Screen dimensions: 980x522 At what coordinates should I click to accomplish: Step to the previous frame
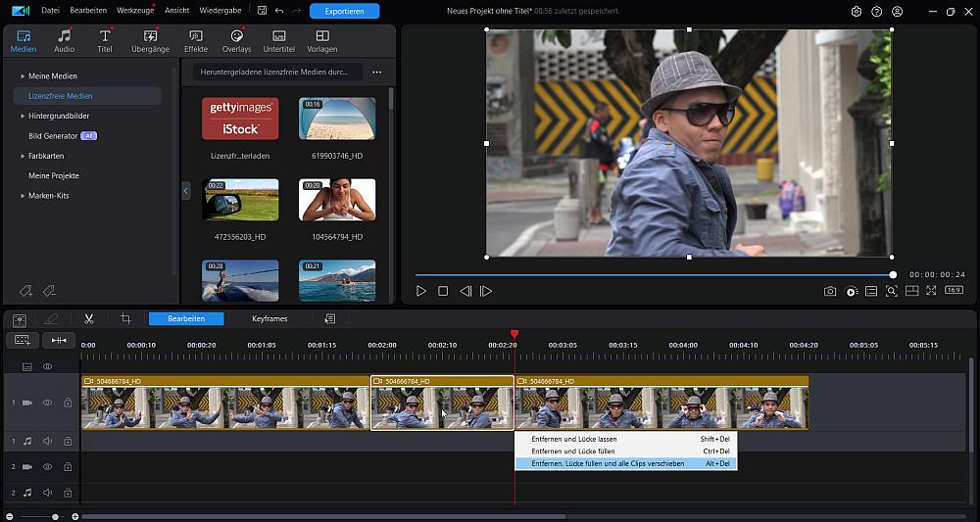[465, 291]
